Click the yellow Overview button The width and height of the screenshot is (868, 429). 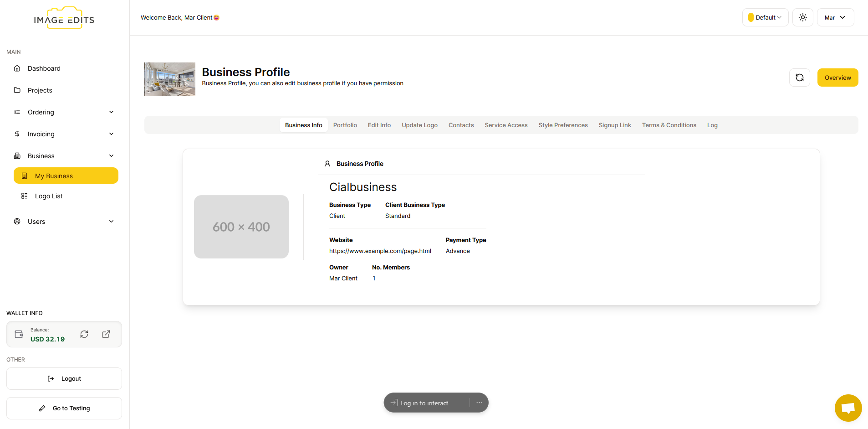837,78
